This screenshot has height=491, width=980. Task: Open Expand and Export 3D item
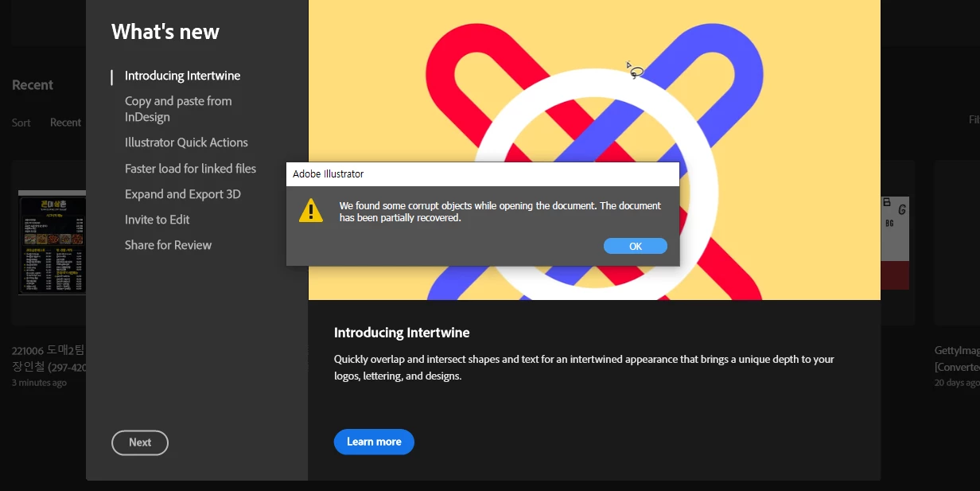[x=182, y=194]
